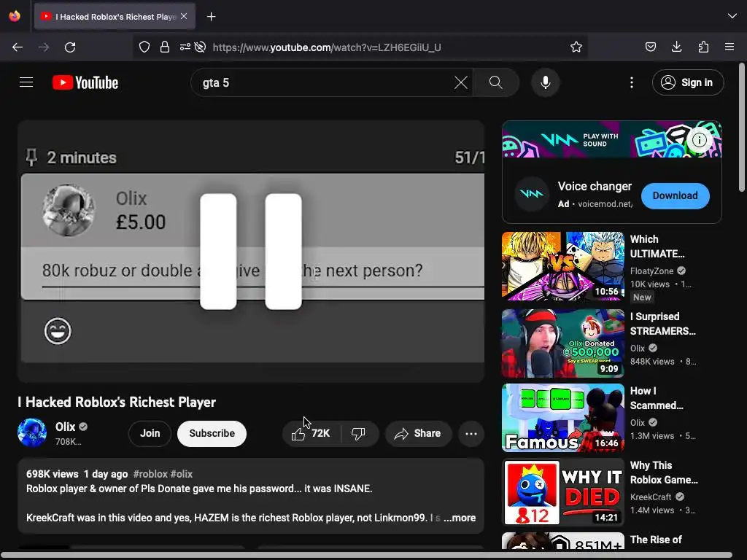Click the address bar URL

(327, 47)
